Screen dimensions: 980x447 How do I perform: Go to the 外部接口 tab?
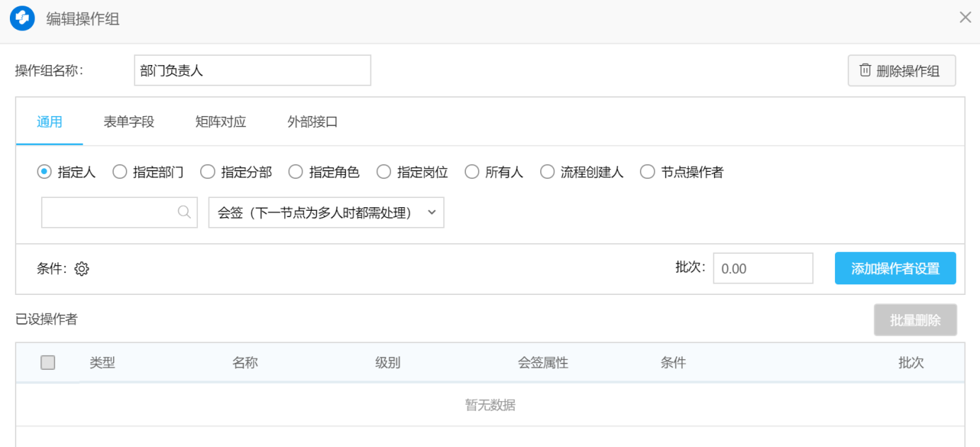coord(313,122)
